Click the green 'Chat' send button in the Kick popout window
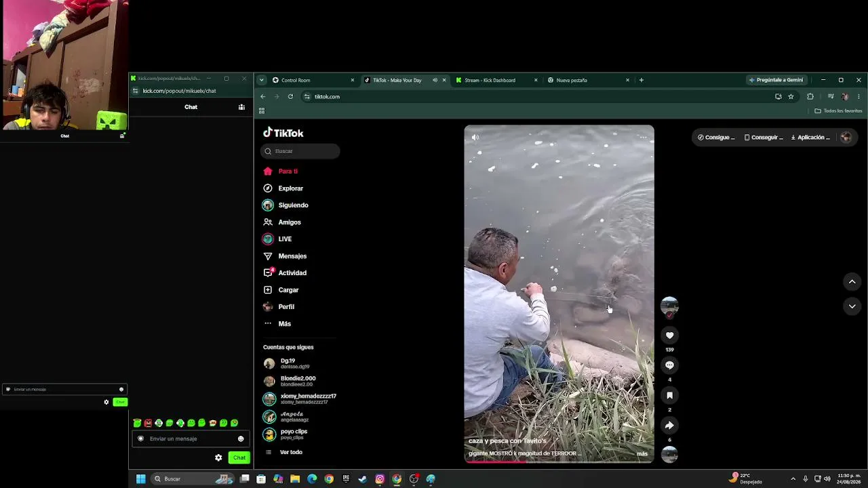Viewport: 868px width, 488px height. 239,457
